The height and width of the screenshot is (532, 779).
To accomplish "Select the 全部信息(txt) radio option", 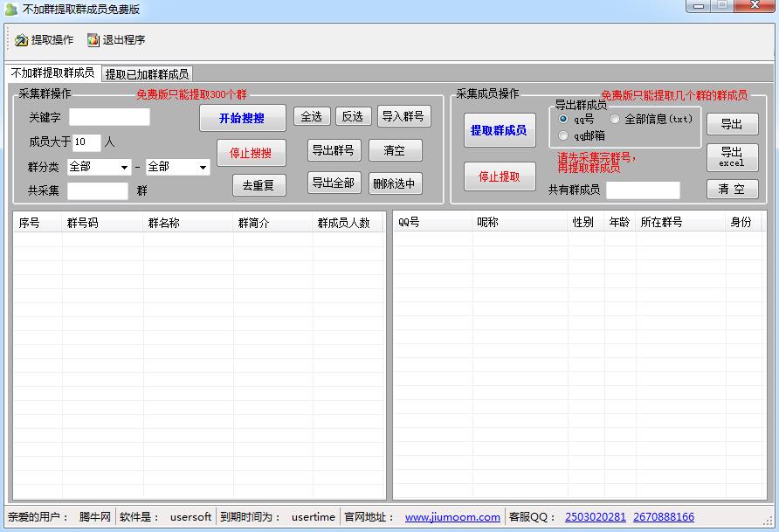I will coord(615,119).
